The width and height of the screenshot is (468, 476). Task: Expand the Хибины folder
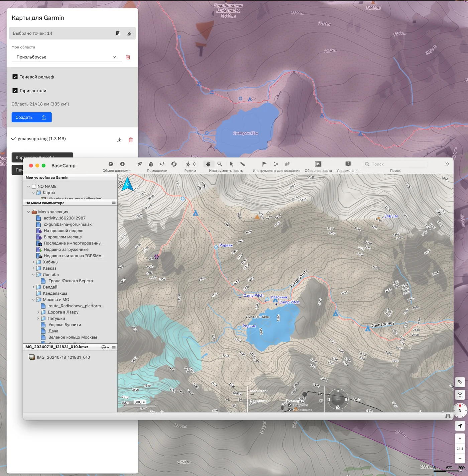click(33, 262)
